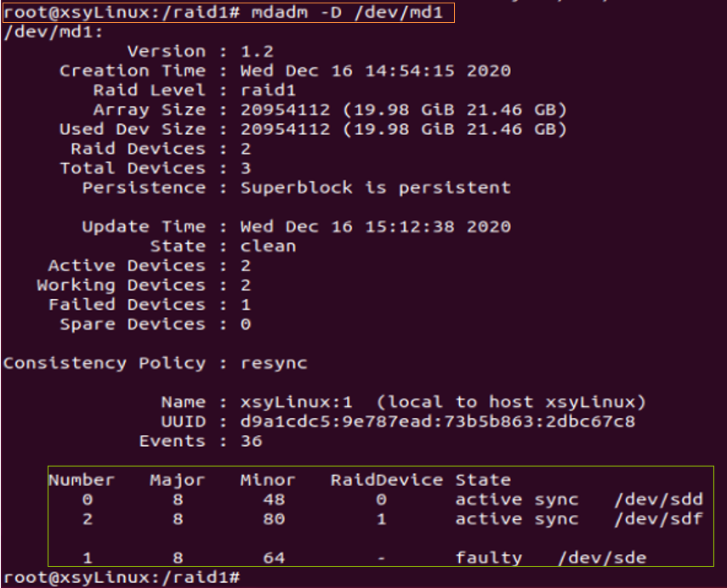
Task: Click the 'Active Devices' label
Action: 127,265
